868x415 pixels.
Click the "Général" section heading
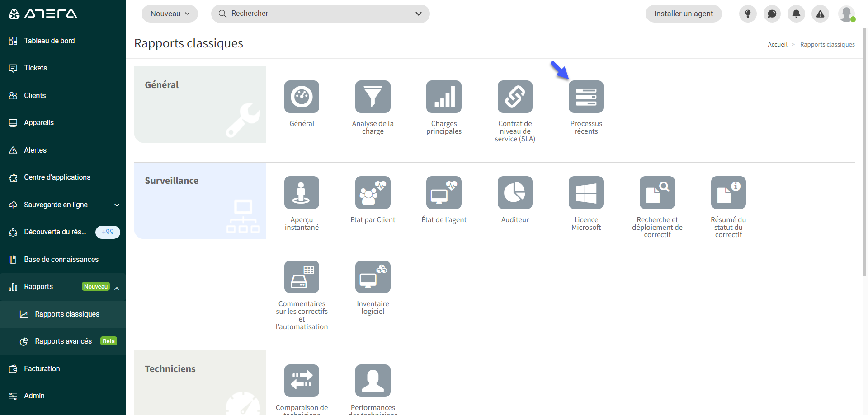click(161, 85)
